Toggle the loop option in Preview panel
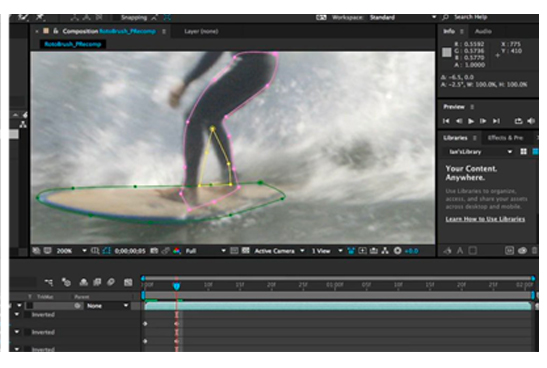This screenshot has height=368, width=547. (518, 121)
